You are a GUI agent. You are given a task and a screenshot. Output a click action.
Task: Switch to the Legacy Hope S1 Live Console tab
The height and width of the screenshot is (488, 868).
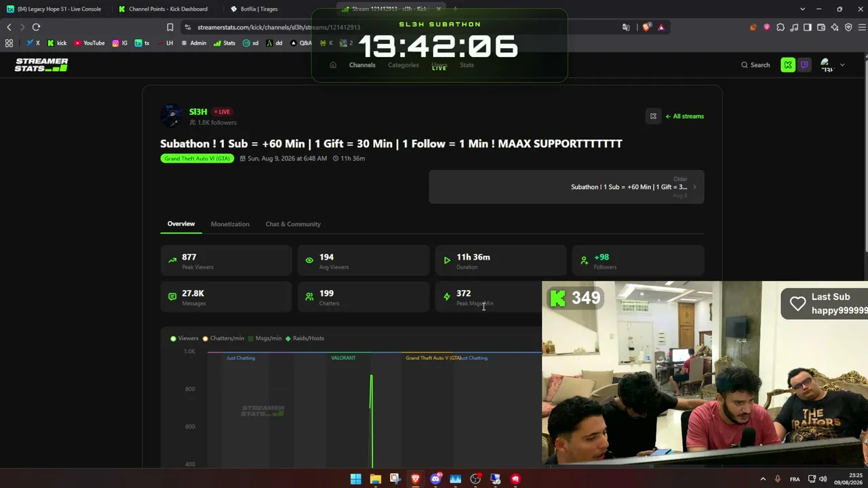click(x=54, y=9)
